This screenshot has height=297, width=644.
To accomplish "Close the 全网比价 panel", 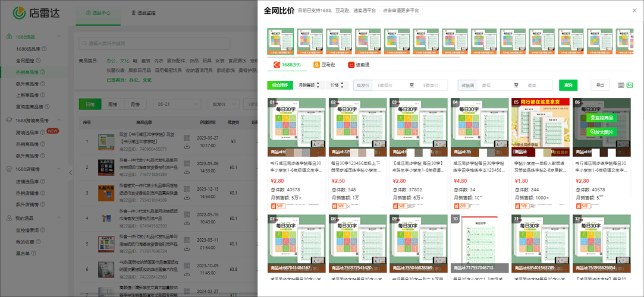I will point(634,11).
